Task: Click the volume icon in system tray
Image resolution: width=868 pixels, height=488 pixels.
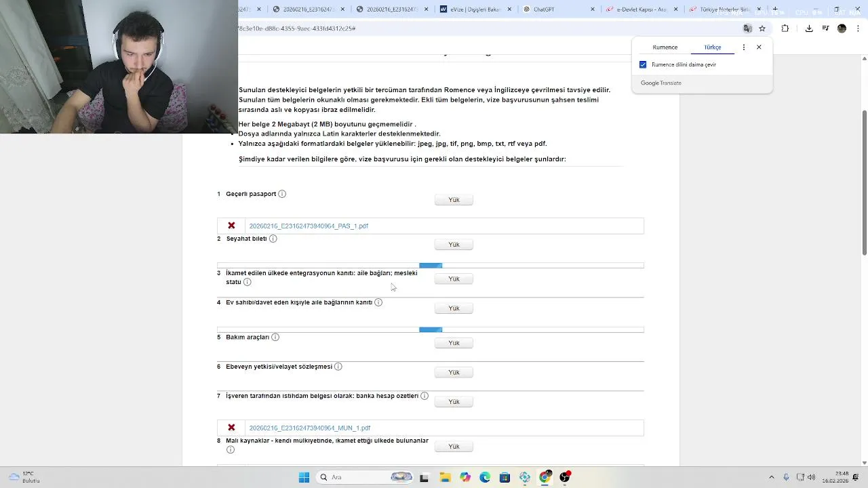Action: click(x=812, y=477)
